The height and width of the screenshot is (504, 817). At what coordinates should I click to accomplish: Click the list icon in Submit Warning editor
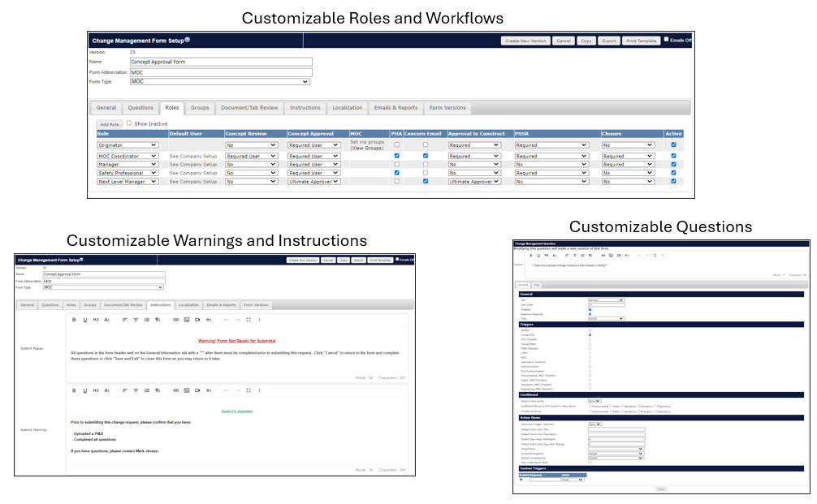[147, 390]
